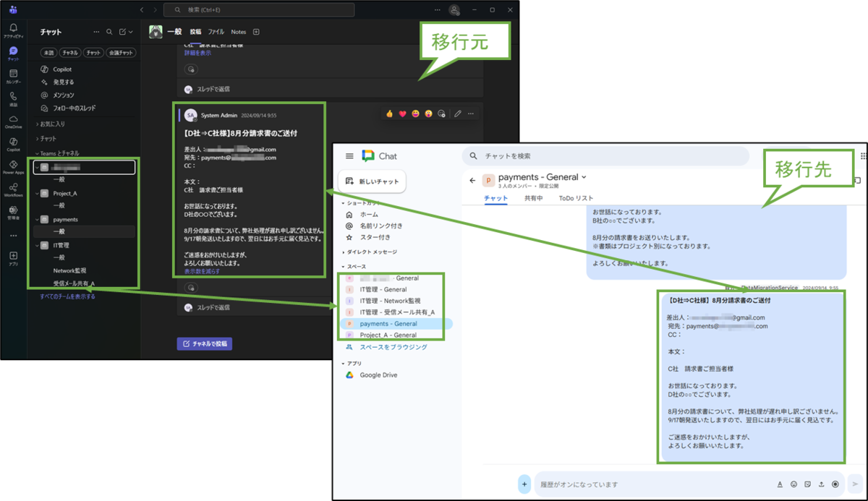The width and height of the screenshot is (868, 501).
Task: Click the Teams search box
Action: tap(259, 9)
